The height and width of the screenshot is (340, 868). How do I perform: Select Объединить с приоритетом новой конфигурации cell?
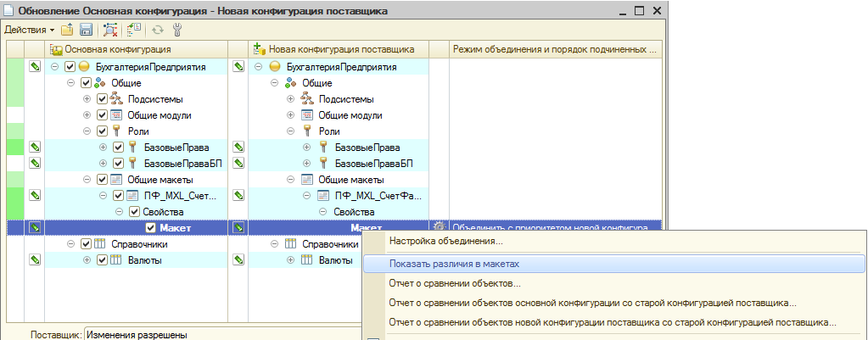pyautogui.click(x=555, y=227)
